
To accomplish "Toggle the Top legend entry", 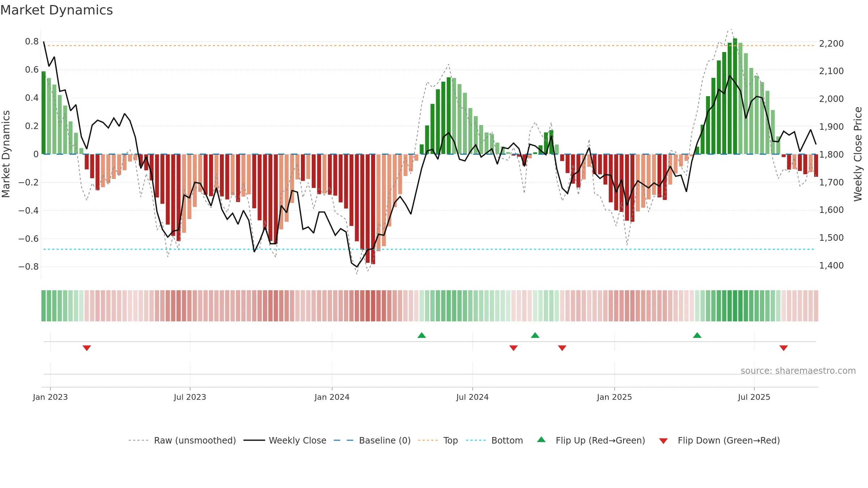I will [438, 440].
